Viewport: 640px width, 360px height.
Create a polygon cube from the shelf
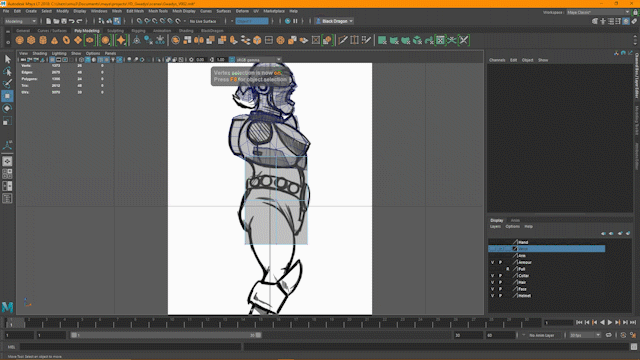(31, 40)
